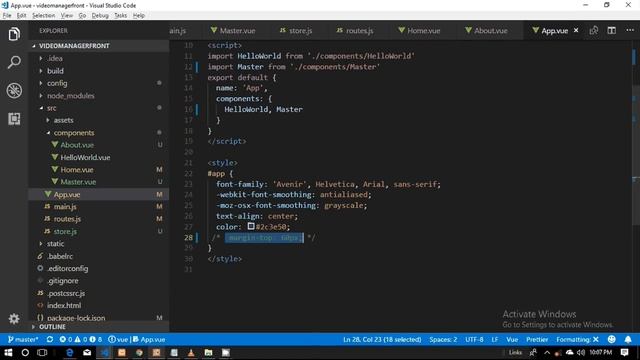Synchronize changes using status bar sync icon
This screenshot has width=640, height=360.
tap(50, 340)
